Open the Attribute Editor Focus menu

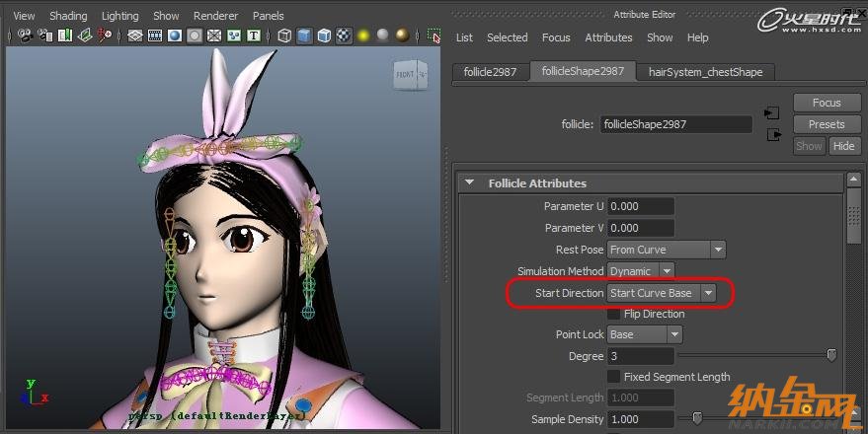pyautogui.click(x=556, y=37)
